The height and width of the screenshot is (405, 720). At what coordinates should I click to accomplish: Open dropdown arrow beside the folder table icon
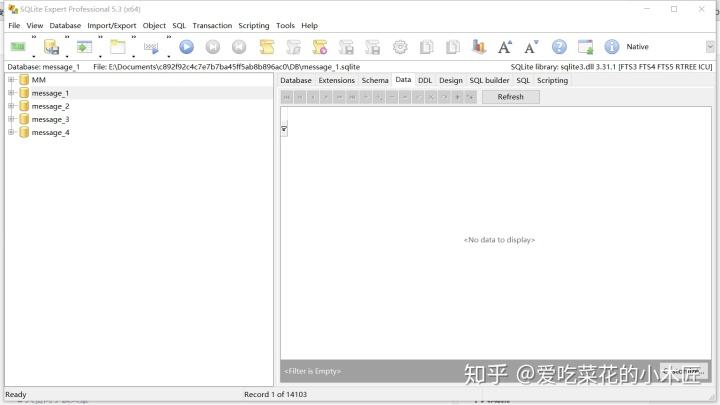pos(134,56)
